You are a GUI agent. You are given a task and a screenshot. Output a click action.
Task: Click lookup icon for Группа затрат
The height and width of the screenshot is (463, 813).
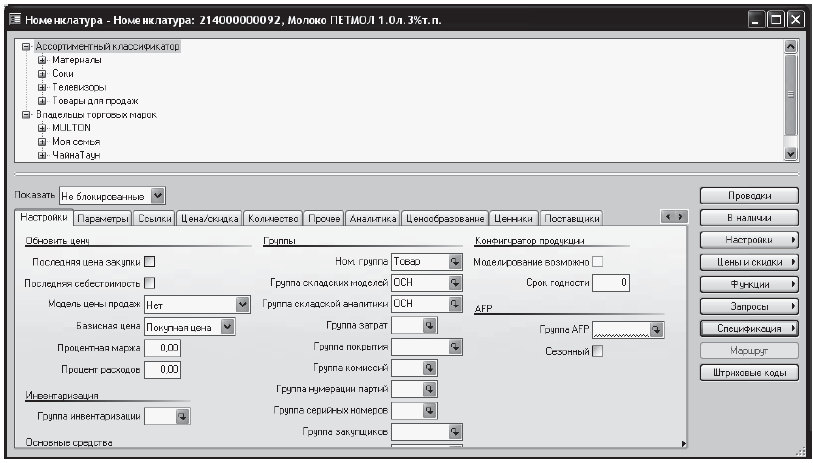[430, 325]
